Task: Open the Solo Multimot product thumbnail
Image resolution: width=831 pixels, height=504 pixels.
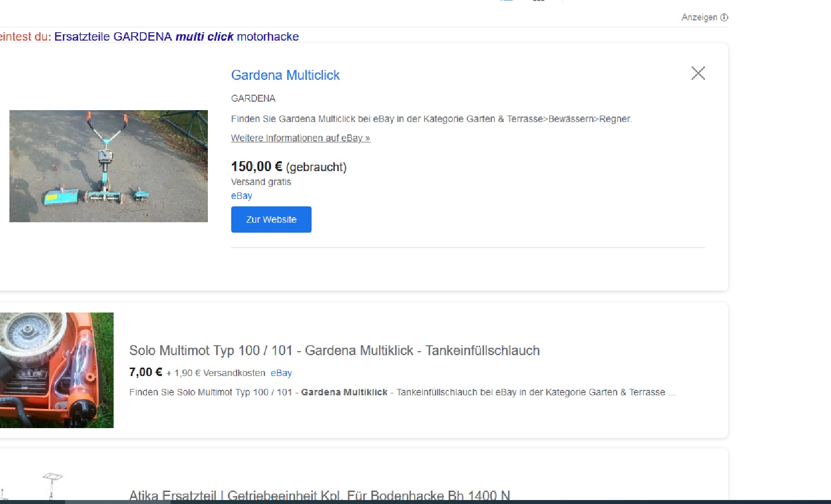Action: pos(57,370)
